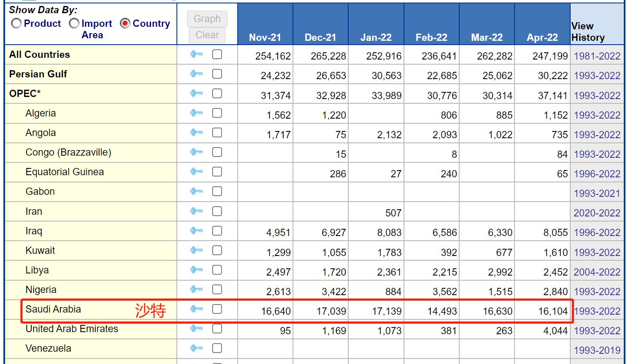Check the All Countries checkbox
The width and height of the screenshot is (631, 364).
(217, 54)
